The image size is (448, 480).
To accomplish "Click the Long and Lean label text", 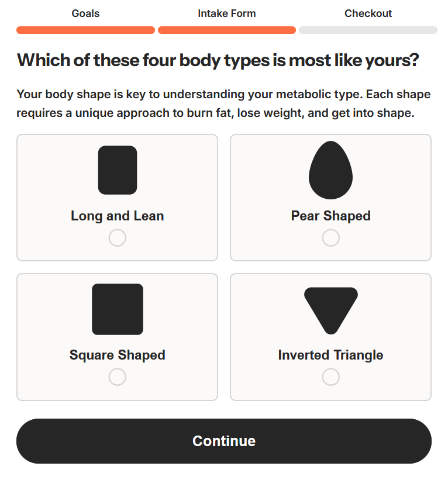I will click(118, 216).
